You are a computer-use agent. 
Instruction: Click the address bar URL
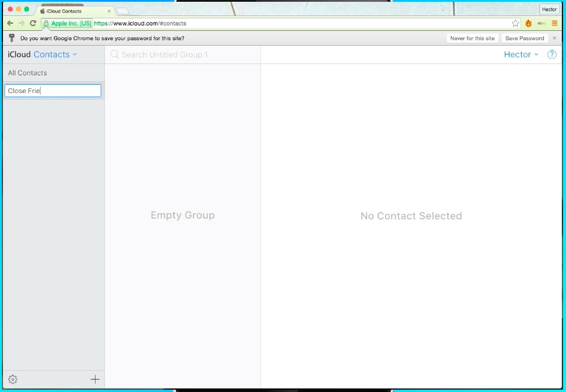pos(140,24)
